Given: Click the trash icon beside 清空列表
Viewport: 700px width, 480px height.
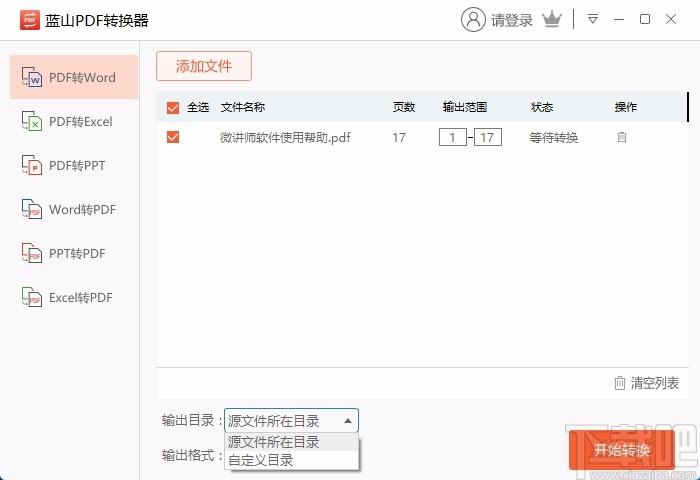Looking at the screenshot, I should (620, 383).
